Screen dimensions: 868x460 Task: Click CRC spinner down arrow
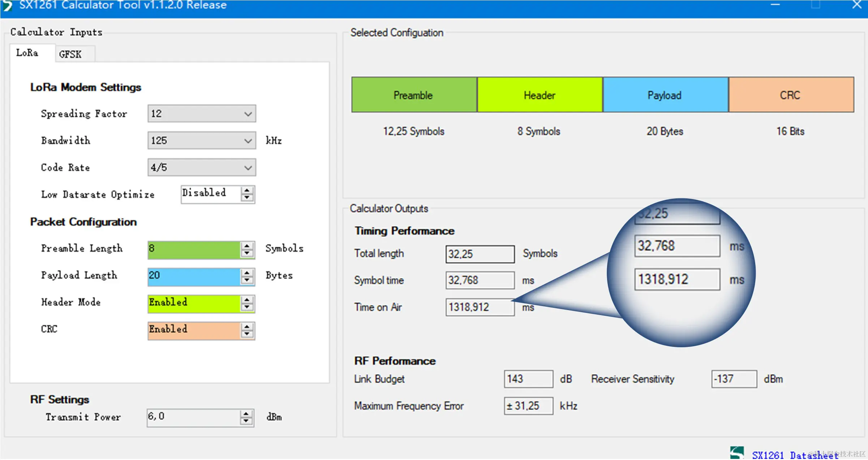(247, 334)
